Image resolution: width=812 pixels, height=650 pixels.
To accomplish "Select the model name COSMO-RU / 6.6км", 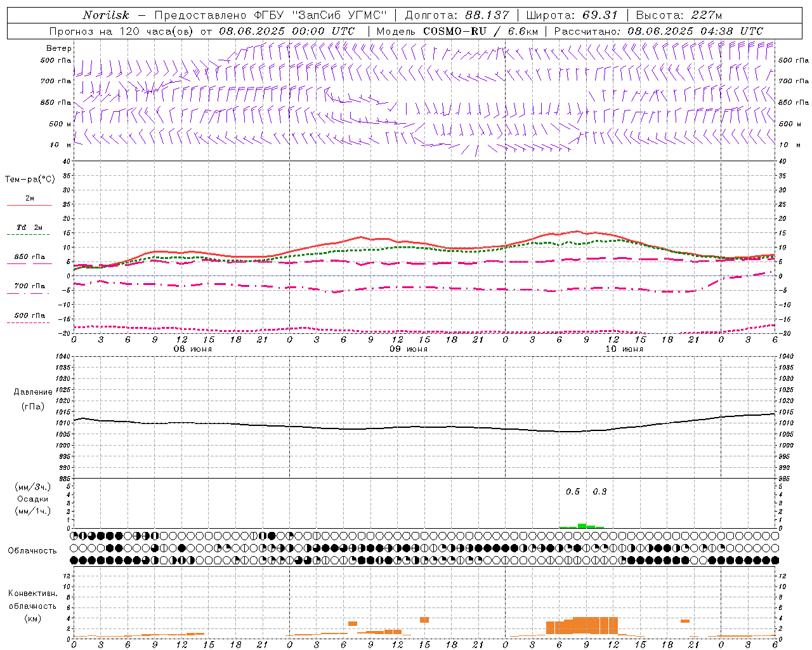I will tap(481, 31).
